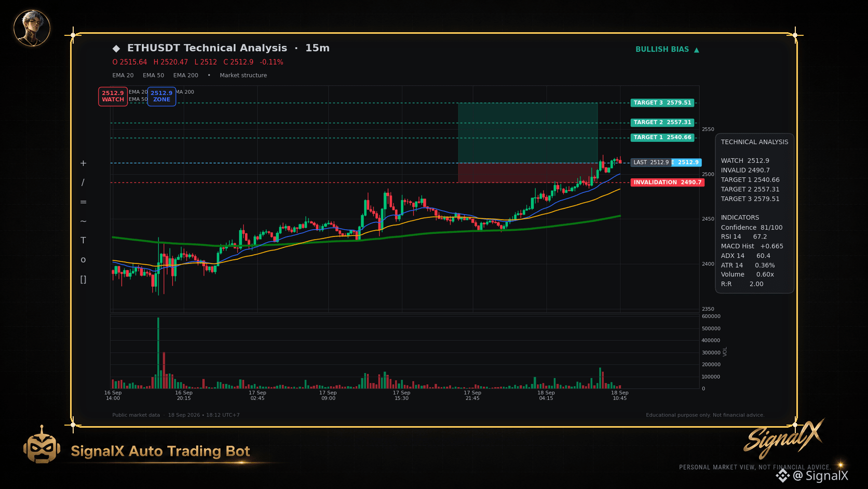Select the horizontal lines tool
The width and height of the screenshot is (868, 489).
83,202
